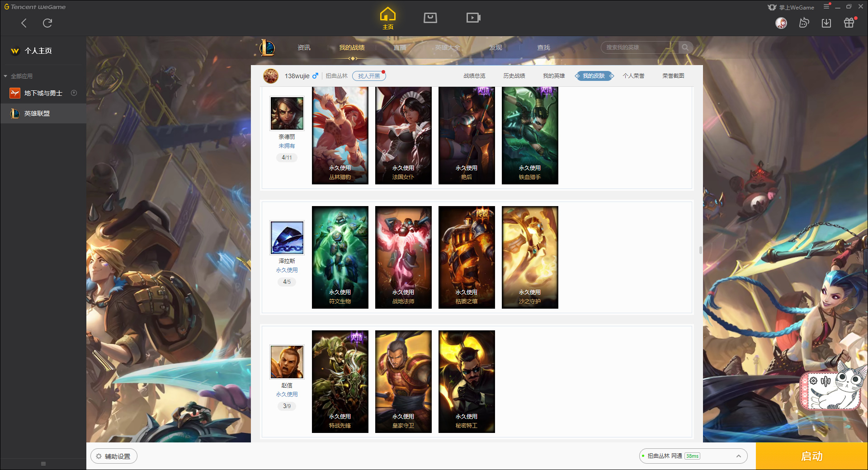Viewport: 868px width, 470px height.
Task: Open the 我的皮肤 subtab
Action: [594, 76]
